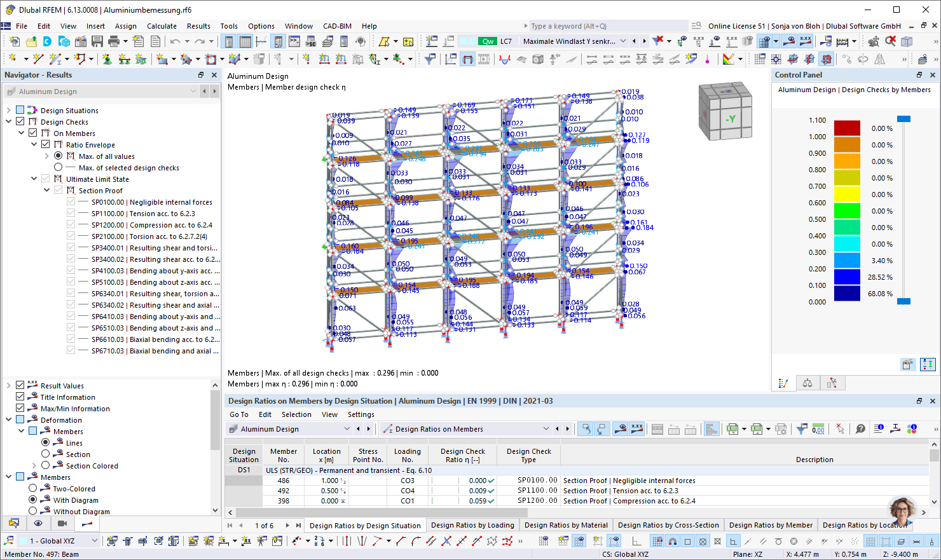Viewport: 941px width, 560px height.
Task: Open the 'Design Ratios on Members' dropdown
Action: [x=546, y=429]
